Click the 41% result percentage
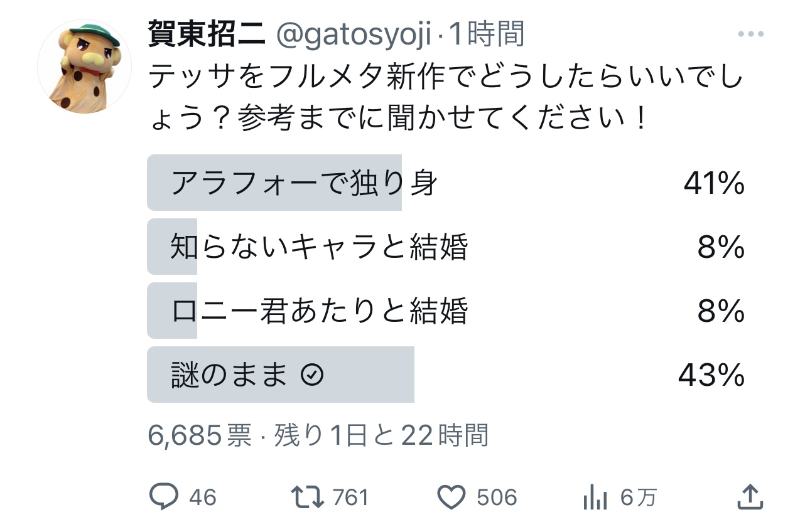 coord(714,184)
